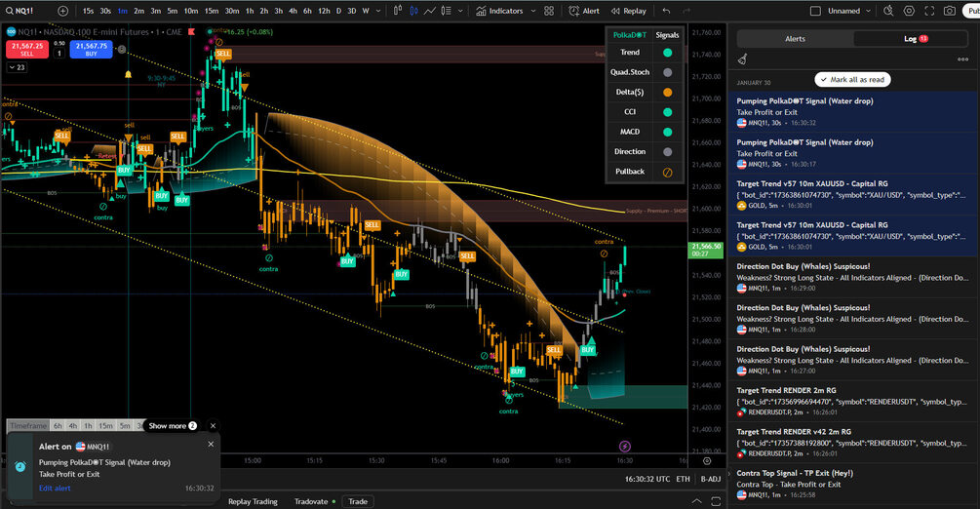Click Mark all as read
The width and height of the screenshot is (980, 509).
point(852,79)
